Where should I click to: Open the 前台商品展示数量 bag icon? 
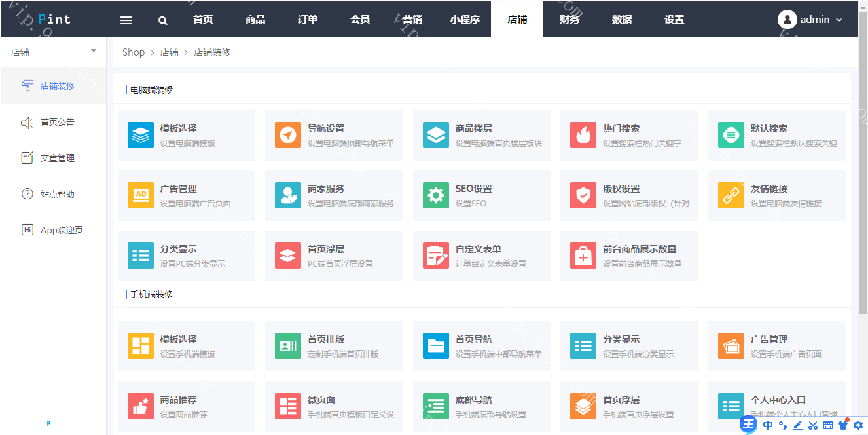click(583, 255)
